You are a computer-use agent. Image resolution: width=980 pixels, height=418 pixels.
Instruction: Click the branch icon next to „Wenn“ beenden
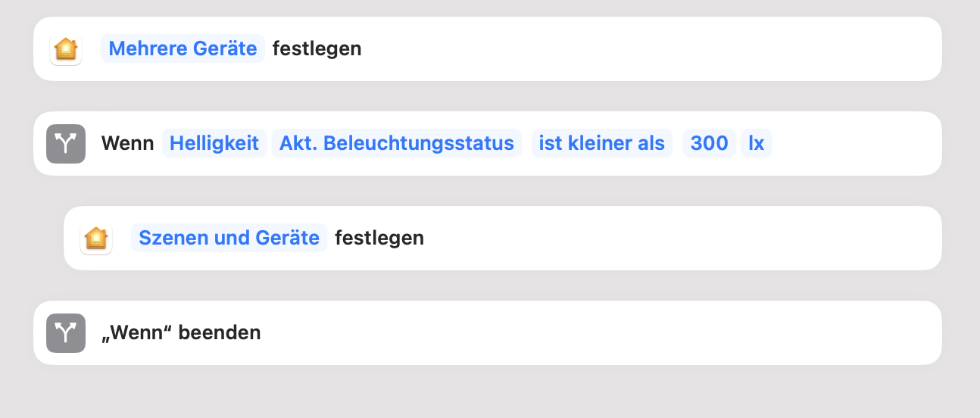click(66, 333)
